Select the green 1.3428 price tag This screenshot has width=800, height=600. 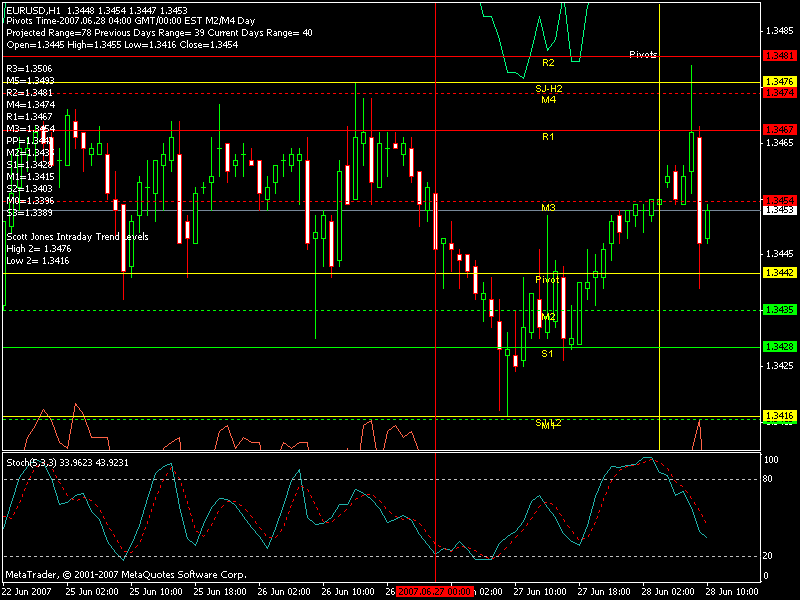(779, 346)
